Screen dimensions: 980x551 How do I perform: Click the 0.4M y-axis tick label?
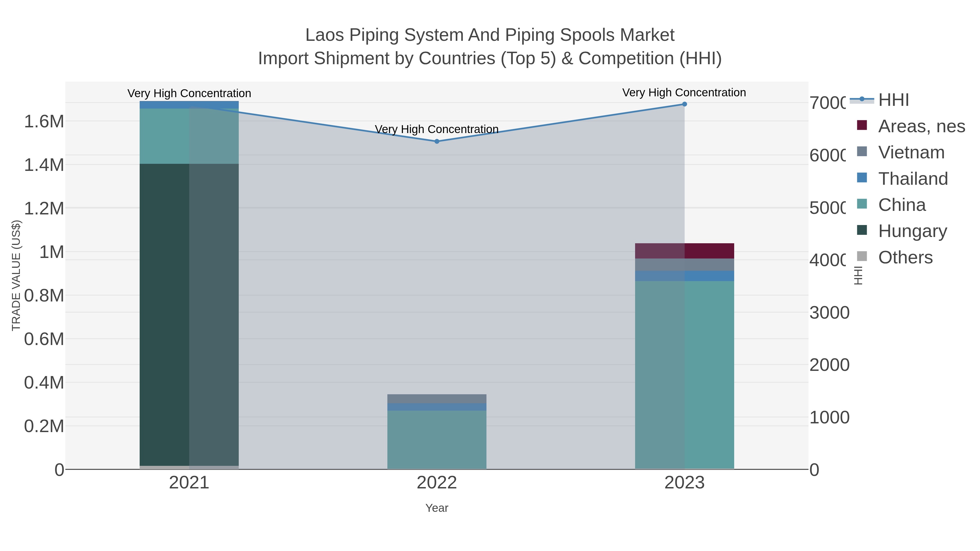(x=44, y=383)
